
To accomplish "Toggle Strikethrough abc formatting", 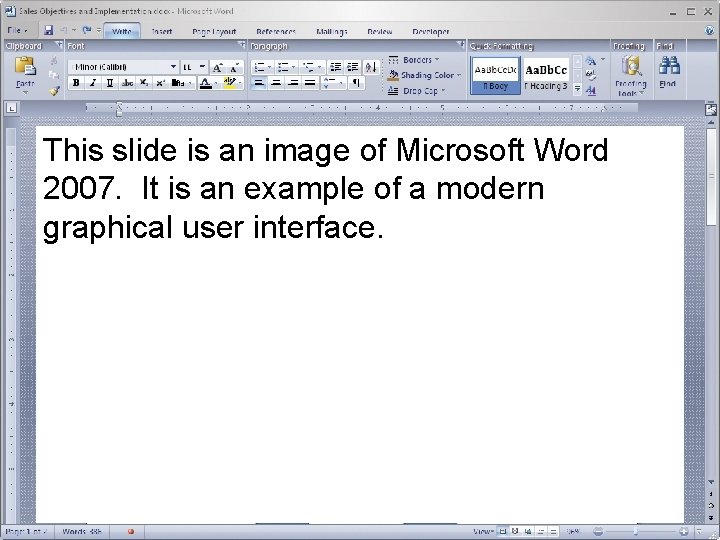I will click(127, 83).
